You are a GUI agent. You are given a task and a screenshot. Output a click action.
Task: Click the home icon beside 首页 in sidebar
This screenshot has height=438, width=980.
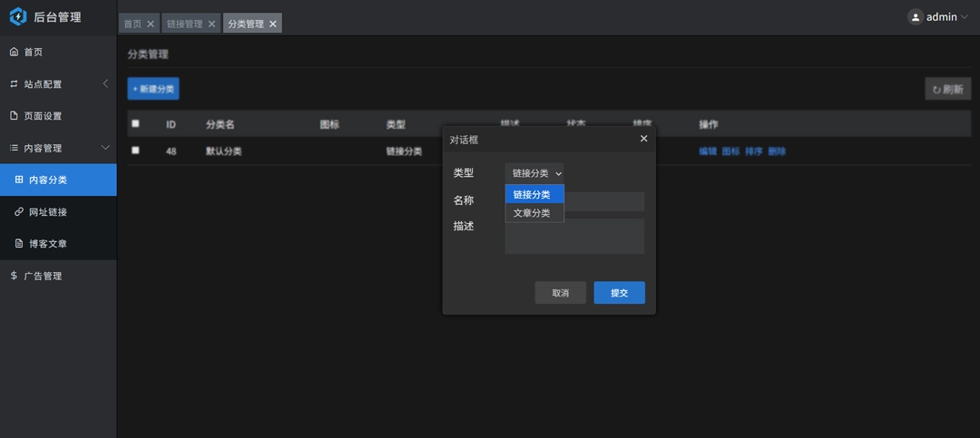click(14, 53)
